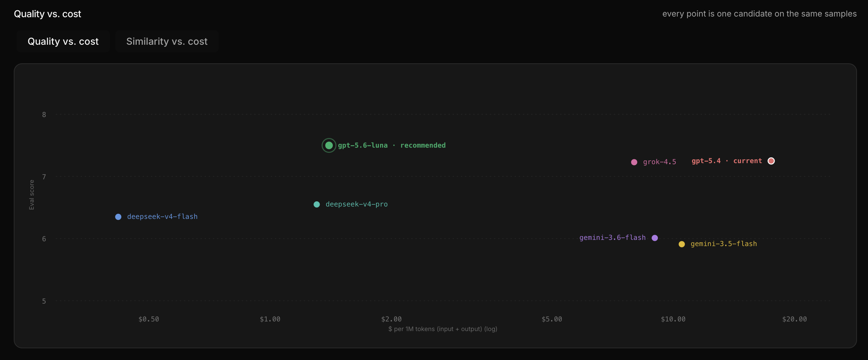Click the "deepseek-v4-flash" point label
This screenshot has height=360, width=868.
coord(162,217)
